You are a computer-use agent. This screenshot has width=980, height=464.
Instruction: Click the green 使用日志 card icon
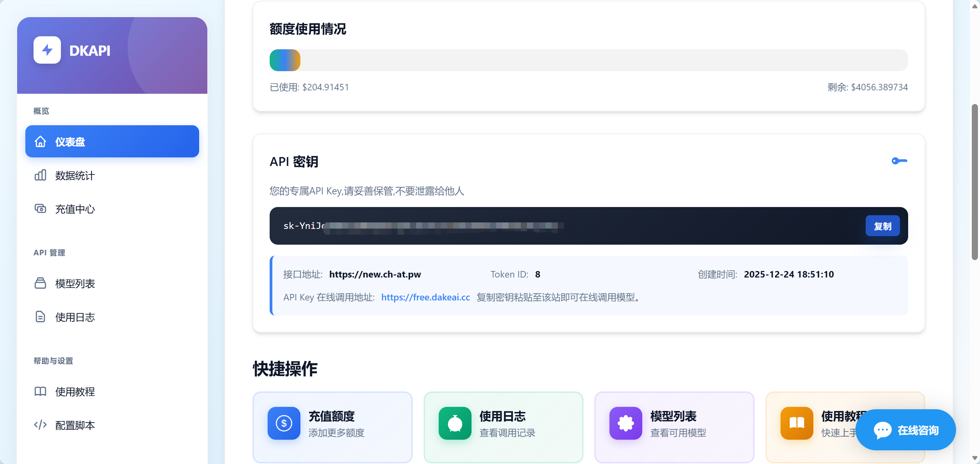(455, 423)
